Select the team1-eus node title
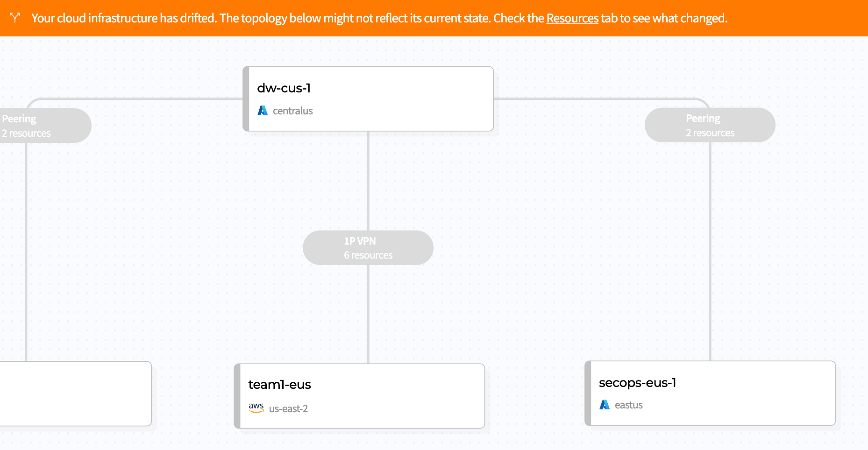 279,384
